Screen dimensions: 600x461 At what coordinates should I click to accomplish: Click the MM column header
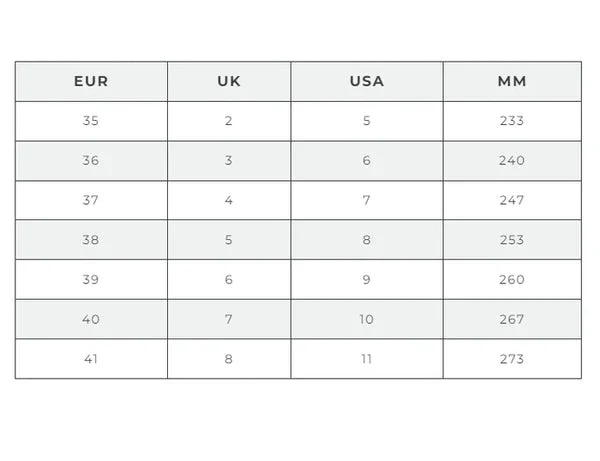[511, 81]
